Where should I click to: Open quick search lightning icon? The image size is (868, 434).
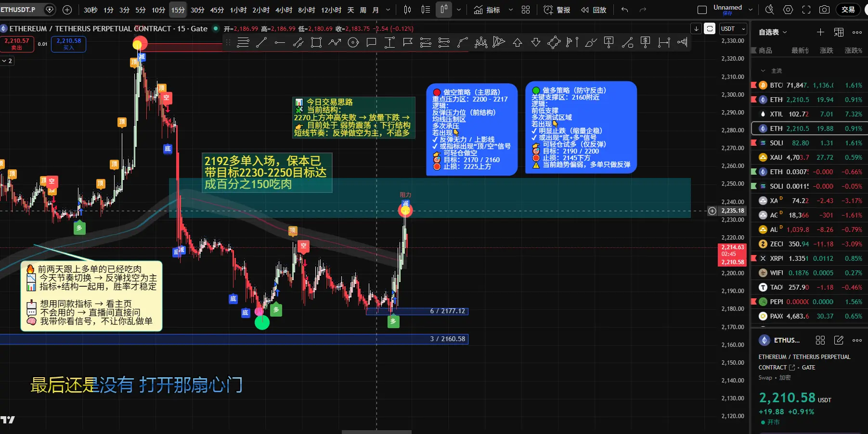[x=770, y=10]
